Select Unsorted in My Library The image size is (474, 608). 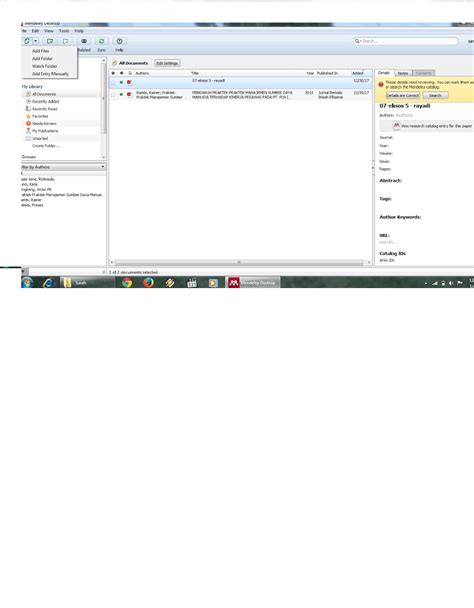[x=40, y=138]
